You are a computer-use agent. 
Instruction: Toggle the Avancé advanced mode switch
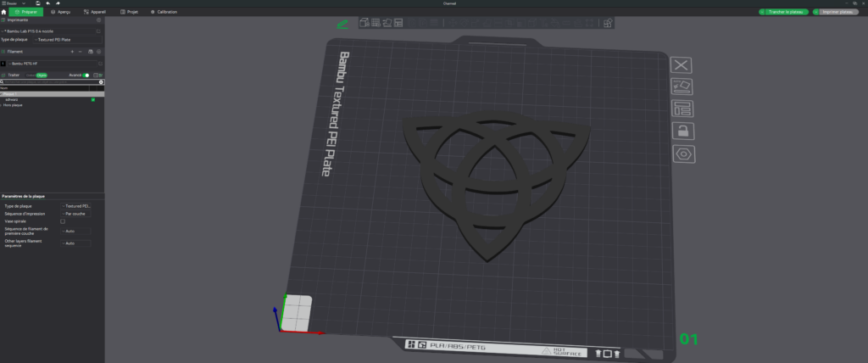click(x=86, y=75)
